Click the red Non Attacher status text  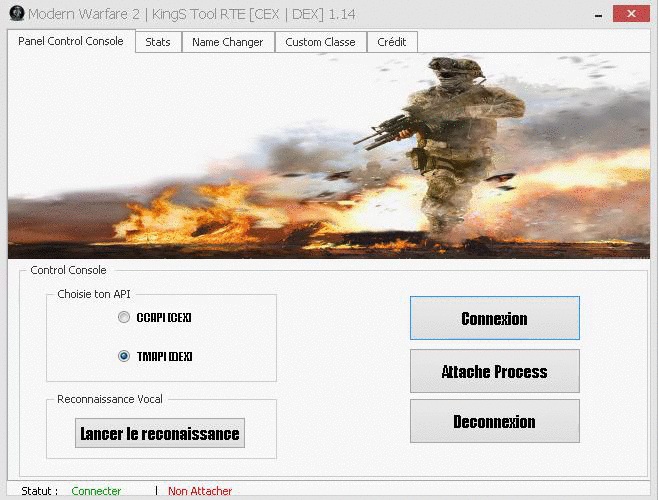pyautogui.click(x=200, y=491)
